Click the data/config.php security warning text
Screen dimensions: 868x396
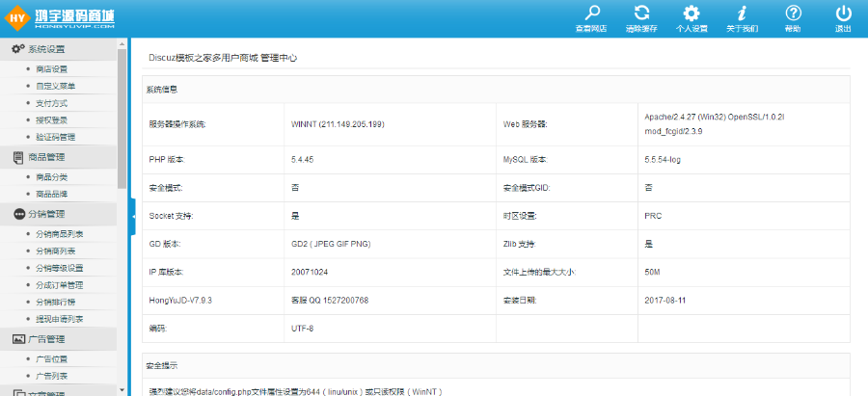[x=296, y=391]
